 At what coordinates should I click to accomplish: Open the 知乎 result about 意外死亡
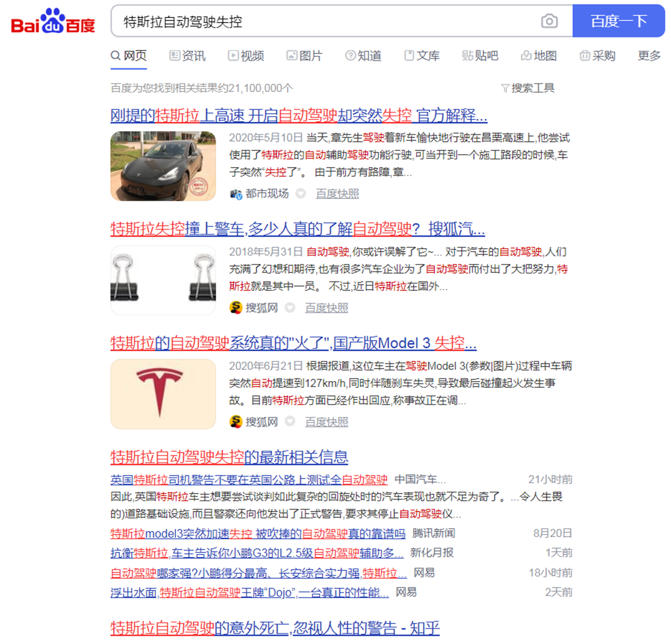point(275,628)
